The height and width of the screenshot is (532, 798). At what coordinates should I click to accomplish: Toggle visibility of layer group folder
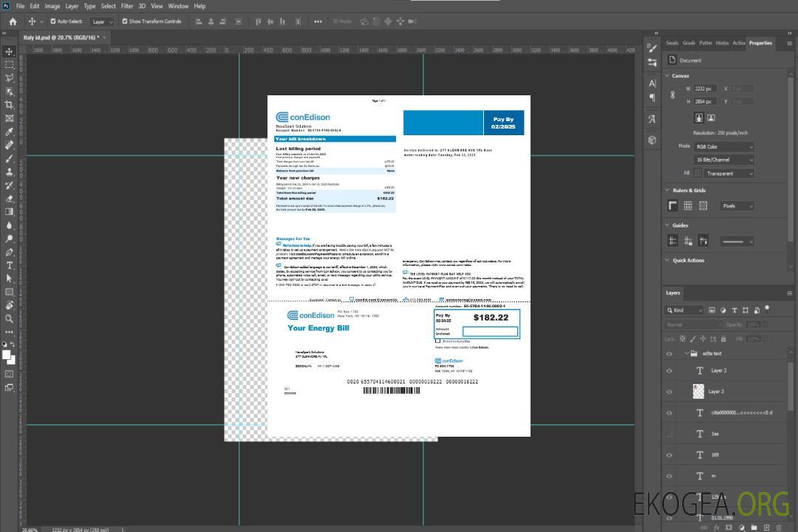[669, 353]
